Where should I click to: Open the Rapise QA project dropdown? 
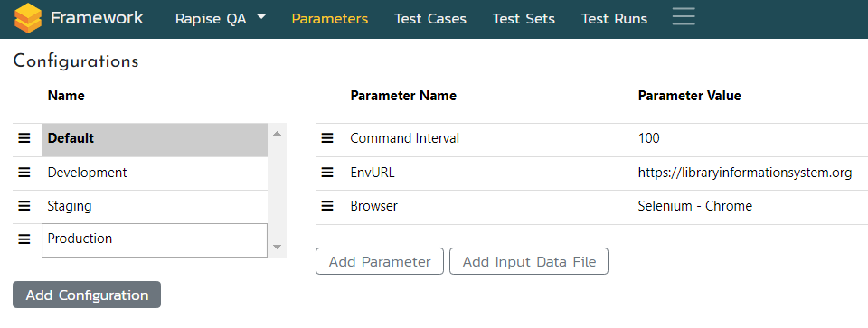coord(221,19)
